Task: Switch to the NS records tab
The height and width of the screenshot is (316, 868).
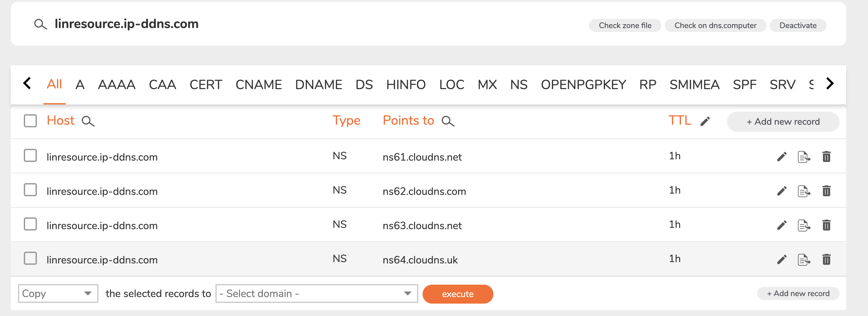Action: [519, 85]
